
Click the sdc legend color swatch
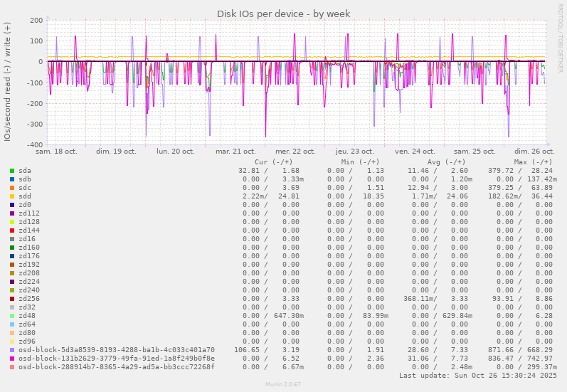coord(12,188)
